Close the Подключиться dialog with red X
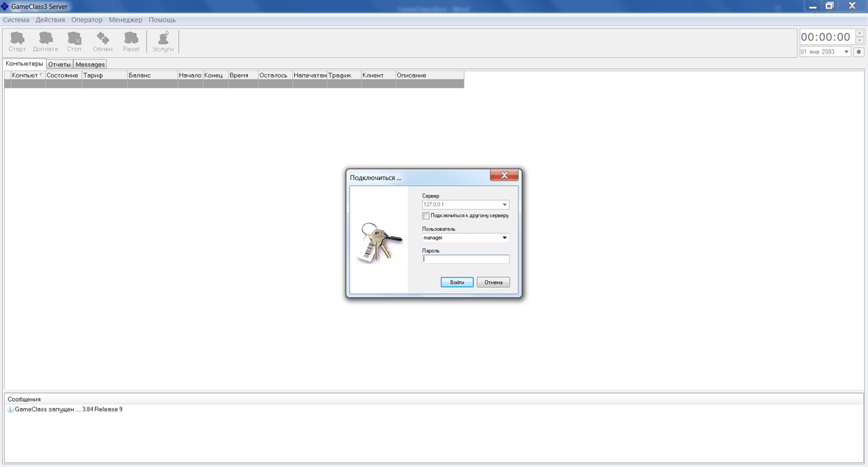Screen dimensions: 868x467 (504, 176)
